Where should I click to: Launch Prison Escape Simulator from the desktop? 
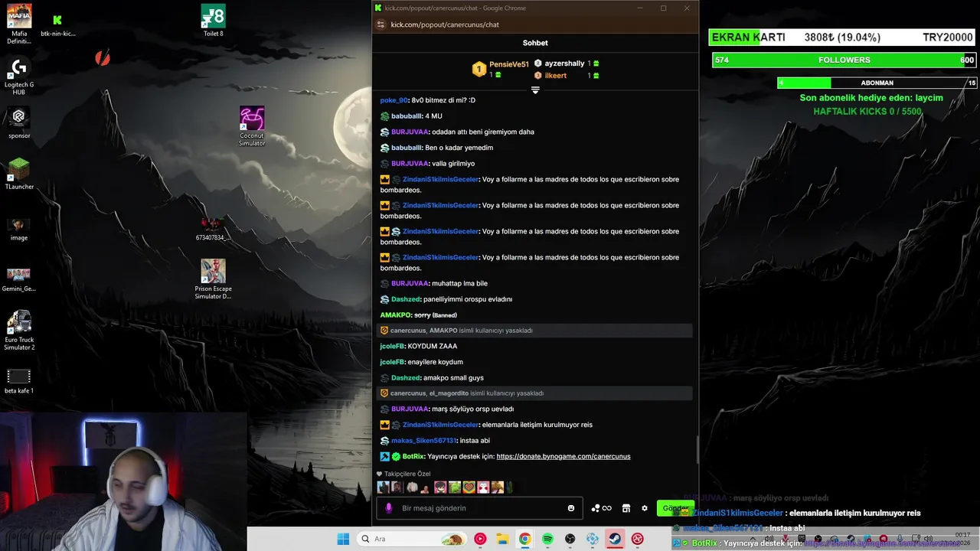(x=213, y=279)
